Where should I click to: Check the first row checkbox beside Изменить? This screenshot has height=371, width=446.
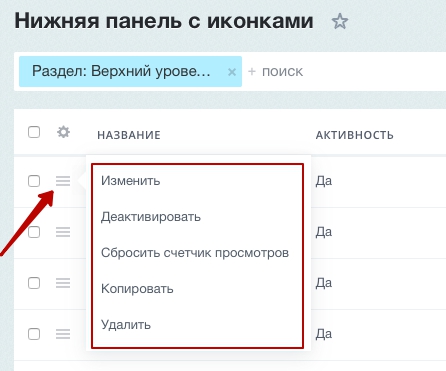click(x=34, y=181)
